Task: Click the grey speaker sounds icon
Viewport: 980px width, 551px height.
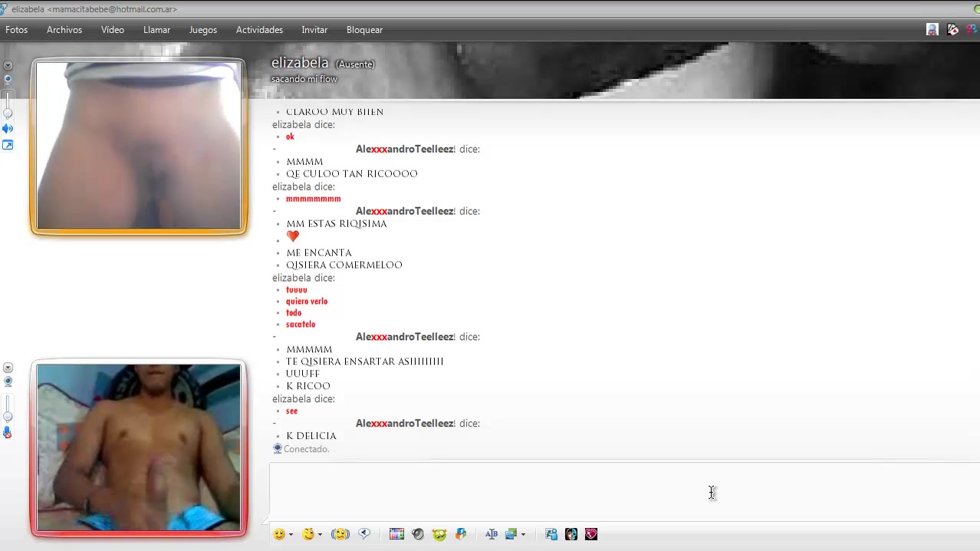Action: (x=418, y=534)
